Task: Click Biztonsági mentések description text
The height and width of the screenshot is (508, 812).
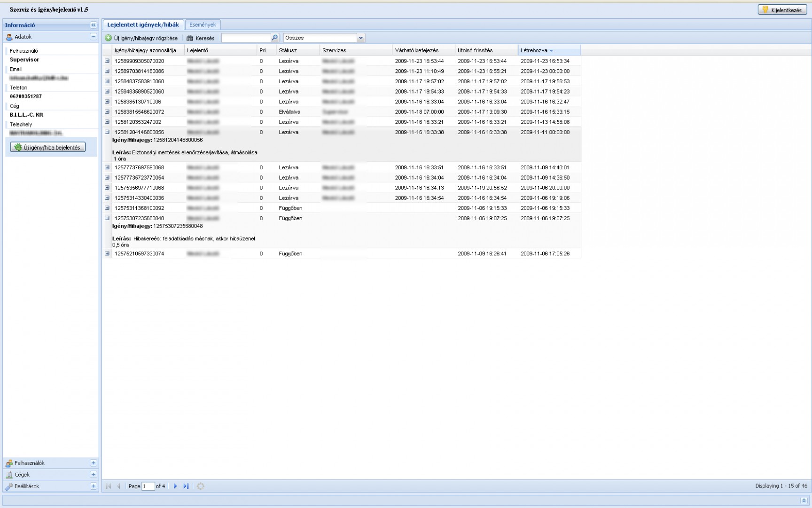Action: pyautogui.click(x=195, y=152)
